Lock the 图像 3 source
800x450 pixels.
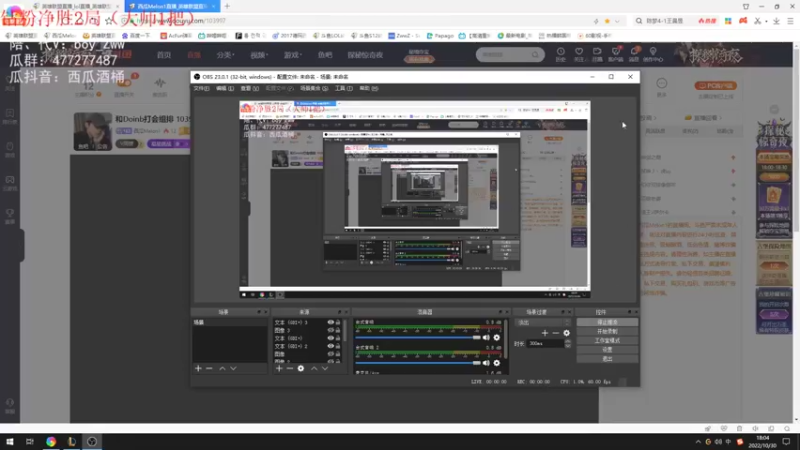338,330
